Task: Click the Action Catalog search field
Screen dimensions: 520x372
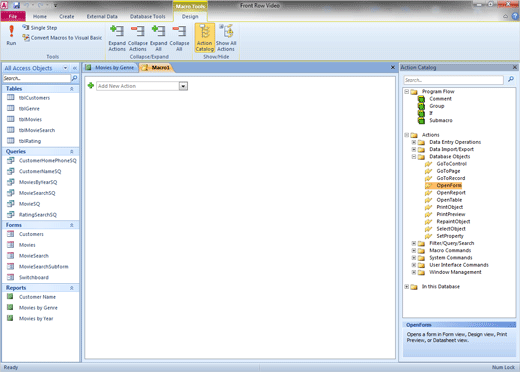Action: click(x=453, y=80)
